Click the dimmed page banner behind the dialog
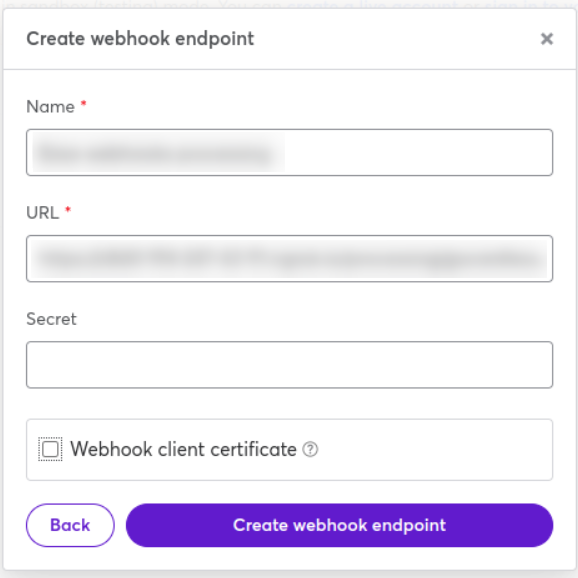Viewport: 578px width, 578px height. [289, 4]
